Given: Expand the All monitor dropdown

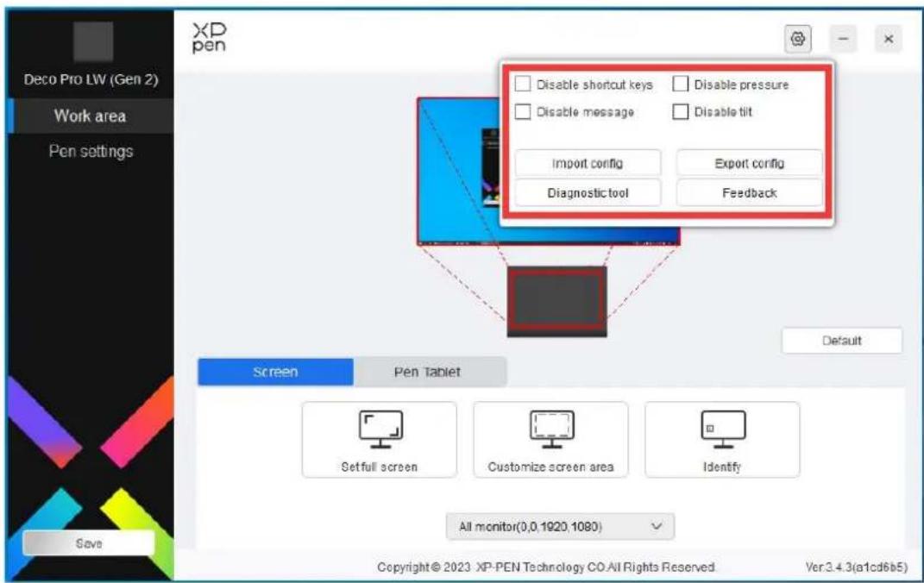Looking at the screenshot, I should tap(560, 526).
